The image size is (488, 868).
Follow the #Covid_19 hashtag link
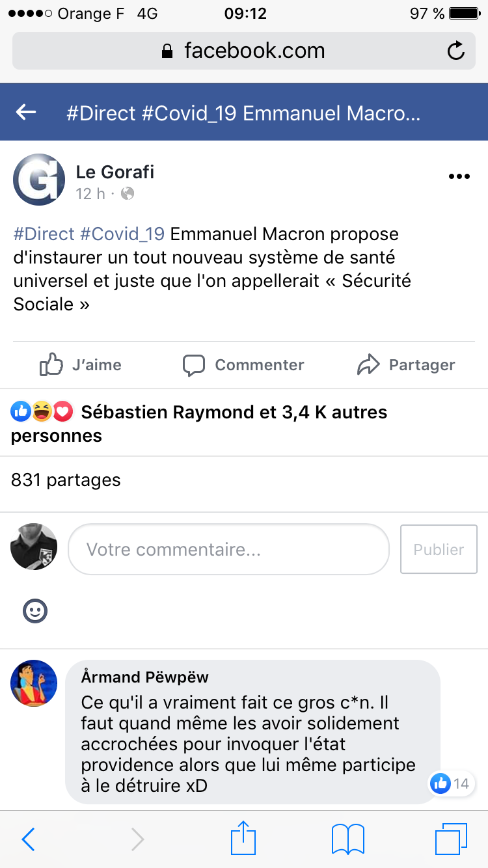[x=122, y=234]
